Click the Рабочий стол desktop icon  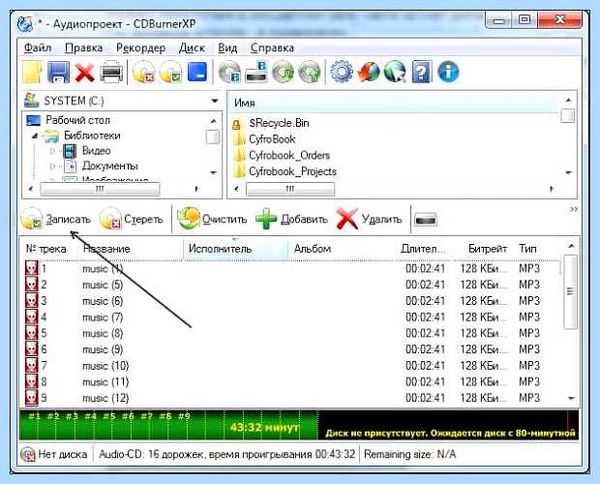click(x=33, y=120)
